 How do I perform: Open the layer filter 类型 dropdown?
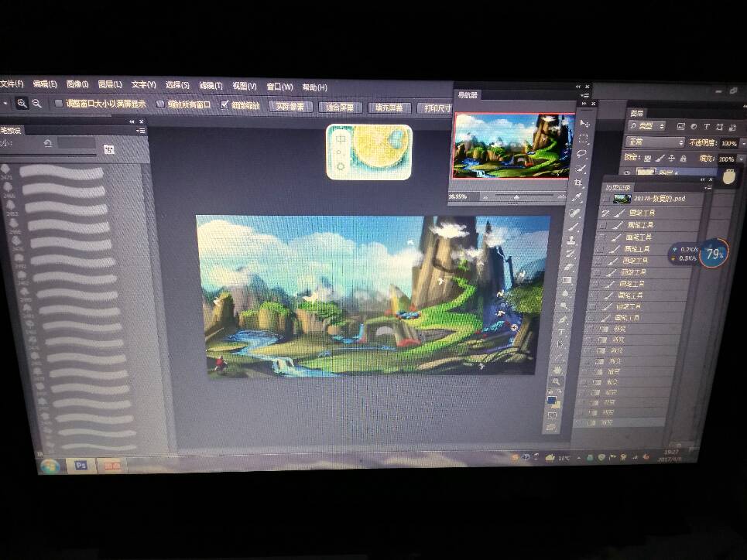647,126
